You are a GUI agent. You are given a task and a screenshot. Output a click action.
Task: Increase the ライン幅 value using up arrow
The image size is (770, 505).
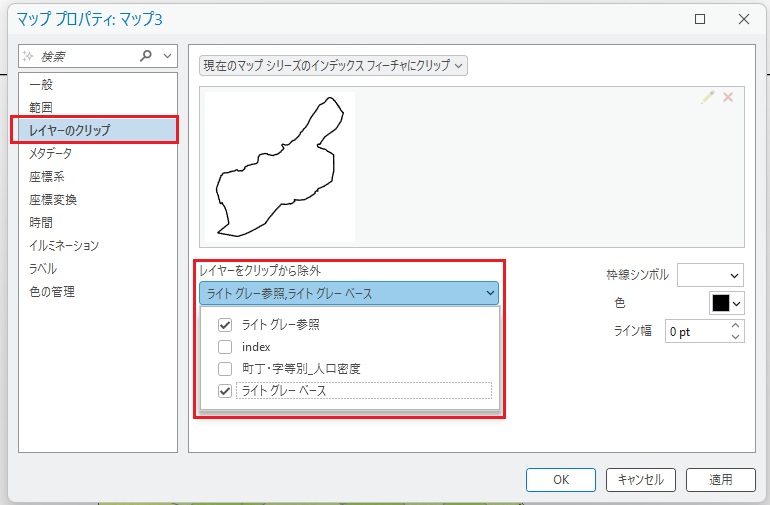pyautogui.click(x=736, y=325)
